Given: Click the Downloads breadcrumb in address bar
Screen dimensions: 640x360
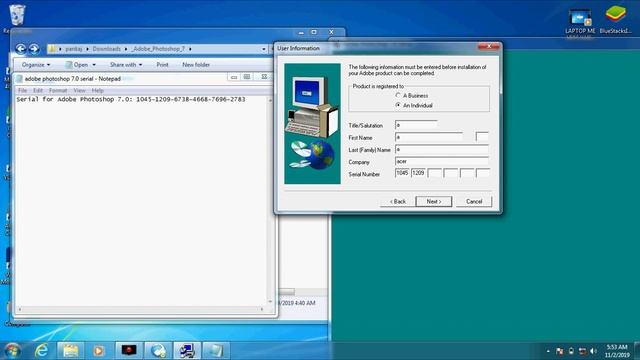Looking at the screenshot, I should point(107,49).
